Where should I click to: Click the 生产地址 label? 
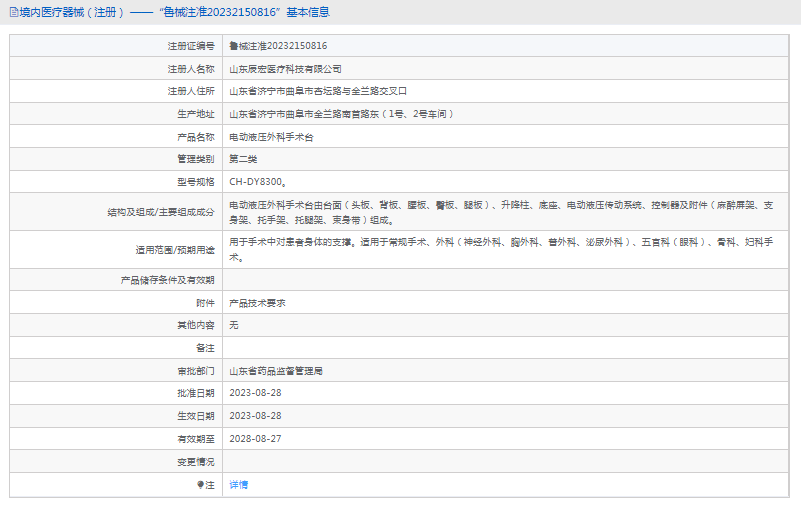(x=196, y=114)
